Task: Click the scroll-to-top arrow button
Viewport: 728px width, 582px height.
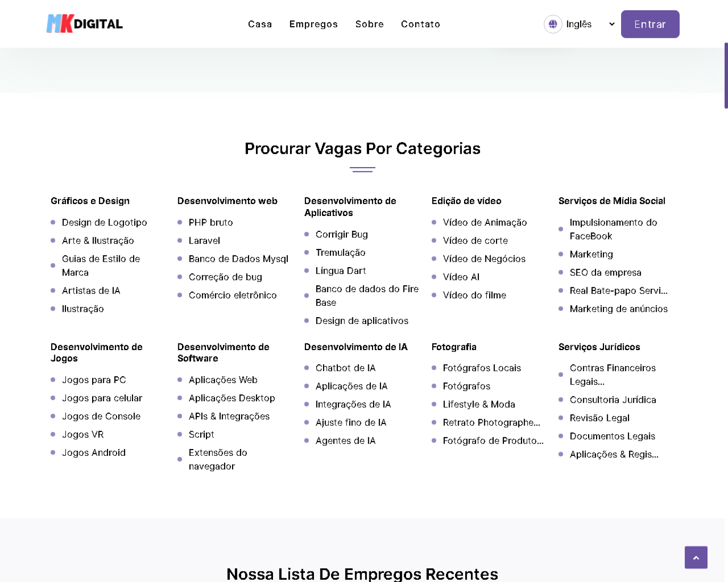Action: (695, 557)
